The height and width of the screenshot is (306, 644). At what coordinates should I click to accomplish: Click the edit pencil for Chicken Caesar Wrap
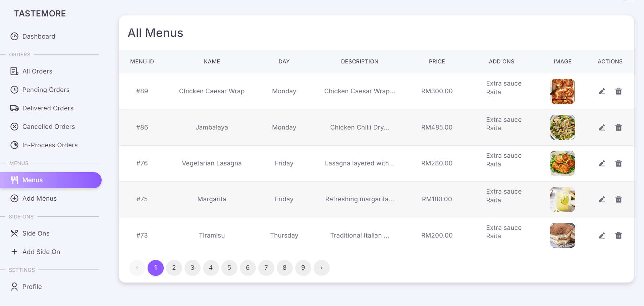pyautogui.click(x=602, y=91)
